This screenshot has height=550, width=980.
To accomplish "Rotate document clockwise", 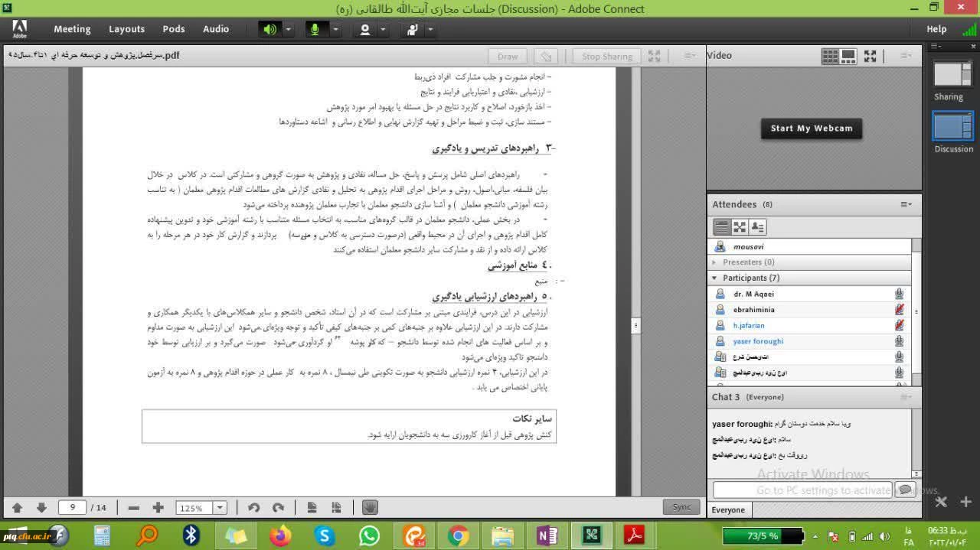I will point(279,508).
